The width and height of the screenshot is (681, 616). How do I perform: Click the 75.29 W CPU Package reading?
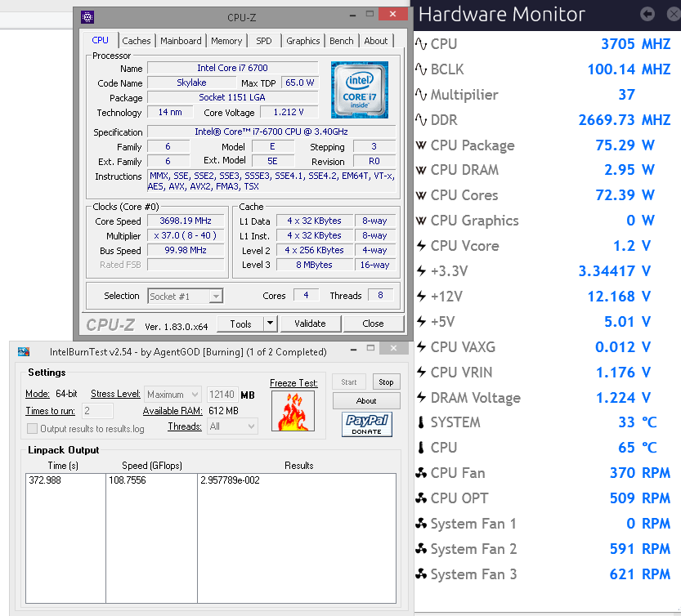pos(625,145)
